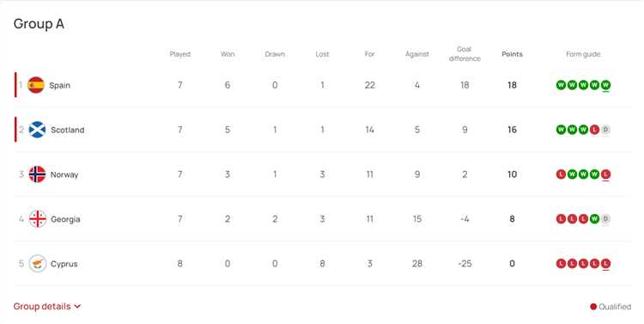Click the chevron beside Group details

77,306
